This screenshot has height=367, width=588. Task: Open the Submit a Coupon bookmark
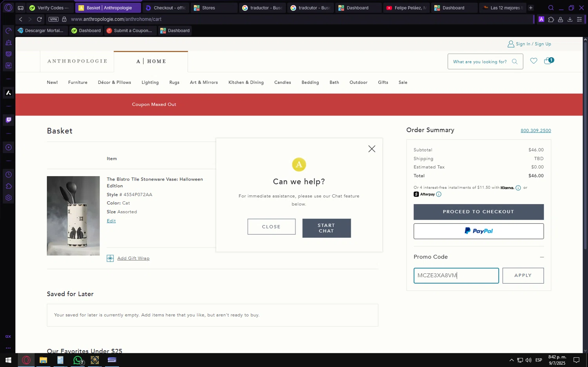click(131, 31)
